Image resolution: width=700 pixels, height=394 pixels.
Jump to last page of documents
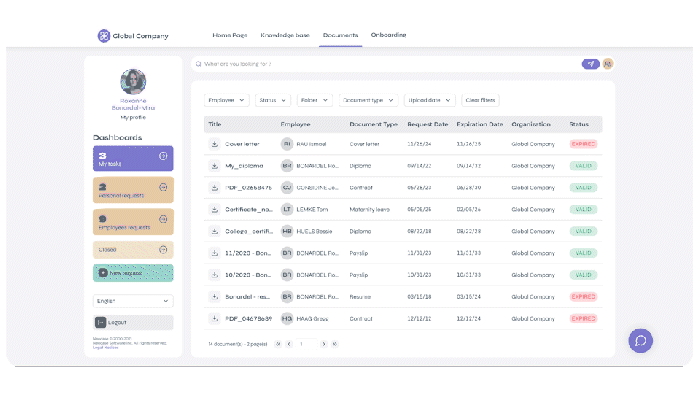(x=334, y=344)
